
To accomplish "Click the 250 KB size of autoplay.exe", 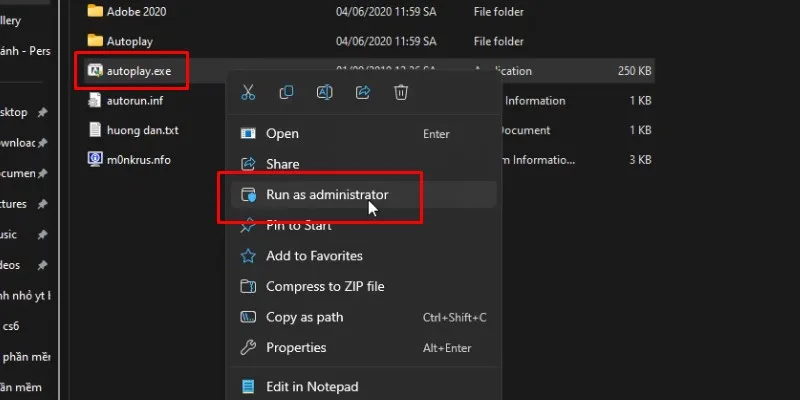I will pyautogui.click(x=634, y=71).
